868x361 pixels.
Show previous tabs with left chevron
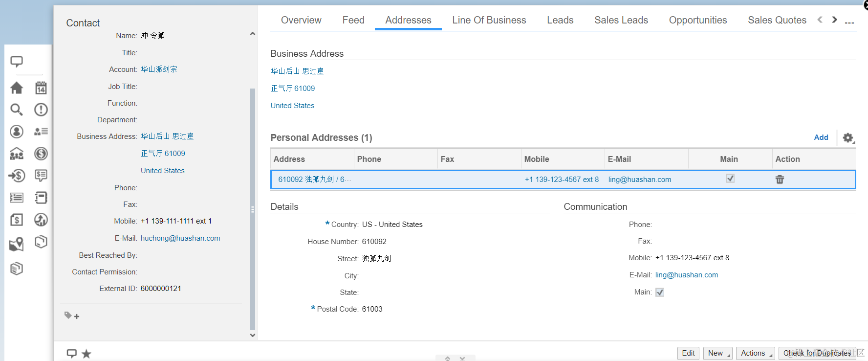tap(820, 20)
